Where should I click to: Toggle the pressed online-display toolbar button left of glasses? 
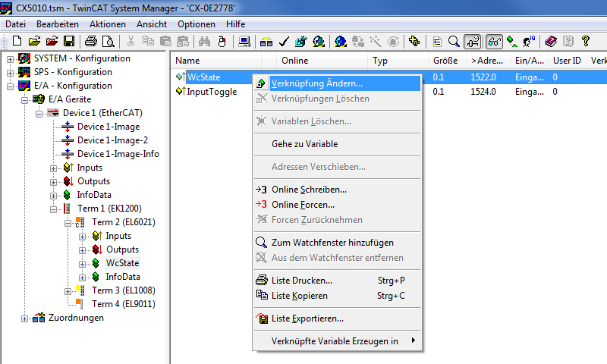point(473,42)
